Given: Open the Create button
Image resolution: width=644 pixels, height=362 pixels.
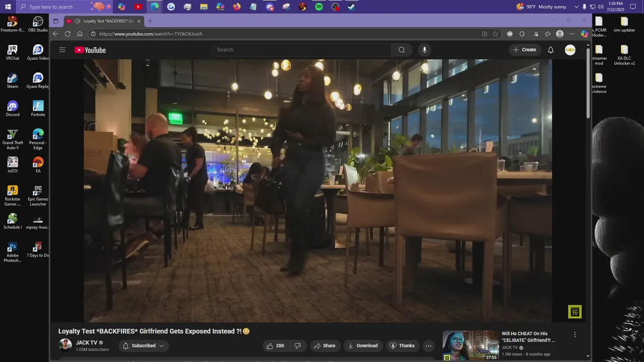Looking at the screenshot, I should [524, 50].
